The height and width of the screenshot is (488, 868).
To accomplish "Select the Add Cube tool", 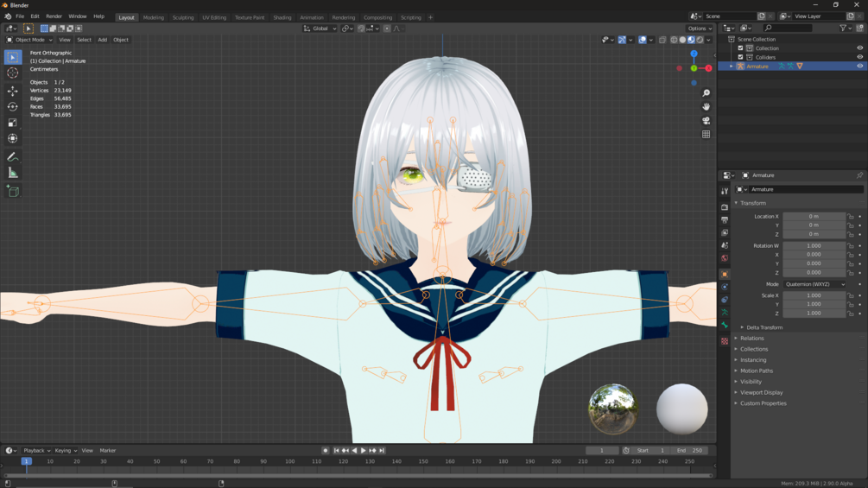I will [x=13, y=192].
